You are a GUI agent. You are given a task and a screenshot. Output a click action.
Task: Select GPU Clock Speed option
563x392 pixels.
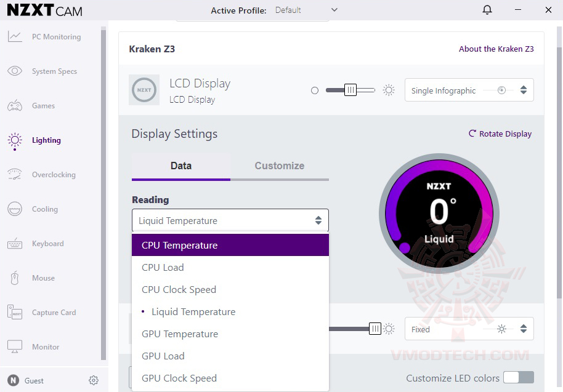tap(230, 378)
